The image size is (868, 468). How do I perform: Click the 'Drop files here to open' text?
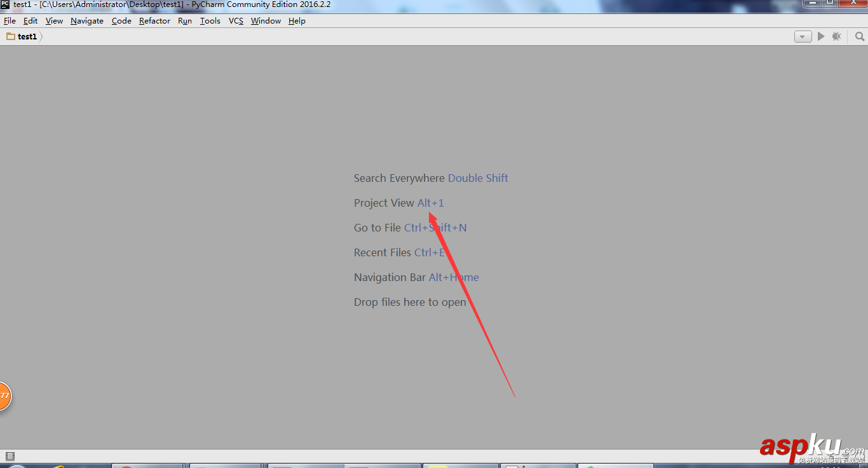tap(410, 302)
